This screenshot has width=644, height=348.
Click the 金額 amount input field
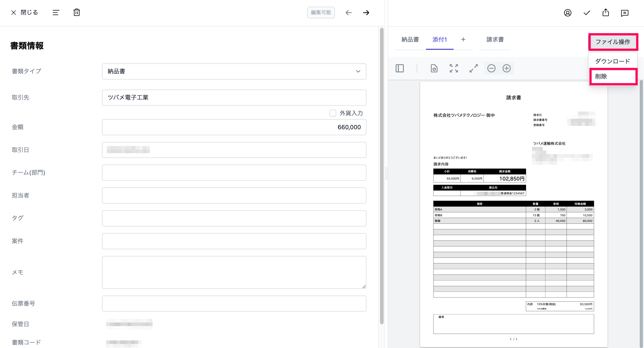tap(234, 127)
